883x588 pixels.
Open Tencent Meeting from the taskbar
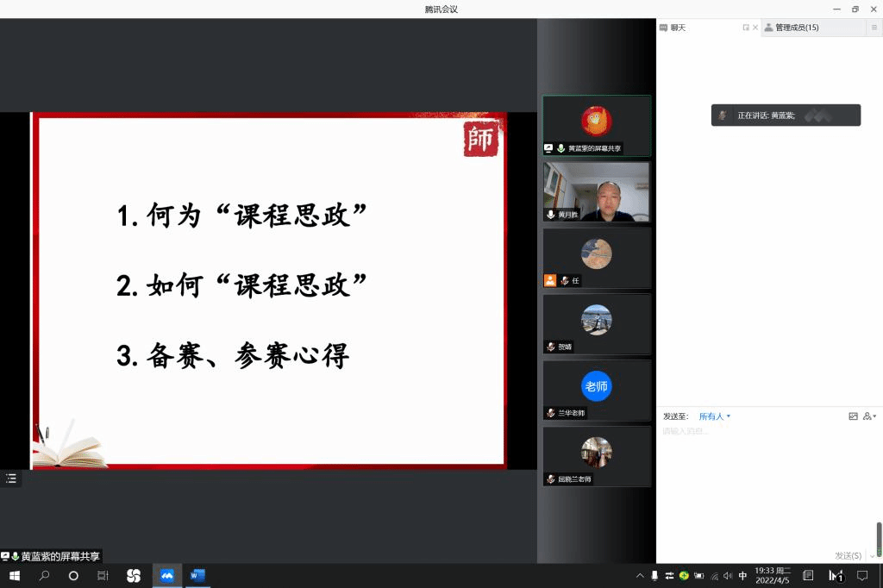point(166,575)
